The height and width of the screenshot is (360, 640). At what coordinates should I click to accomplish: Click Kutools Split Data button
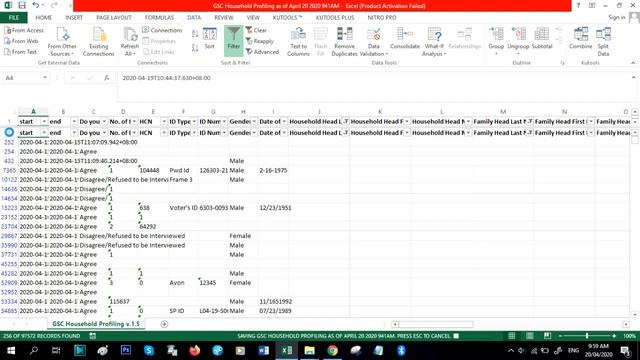[x=603, y=42]
